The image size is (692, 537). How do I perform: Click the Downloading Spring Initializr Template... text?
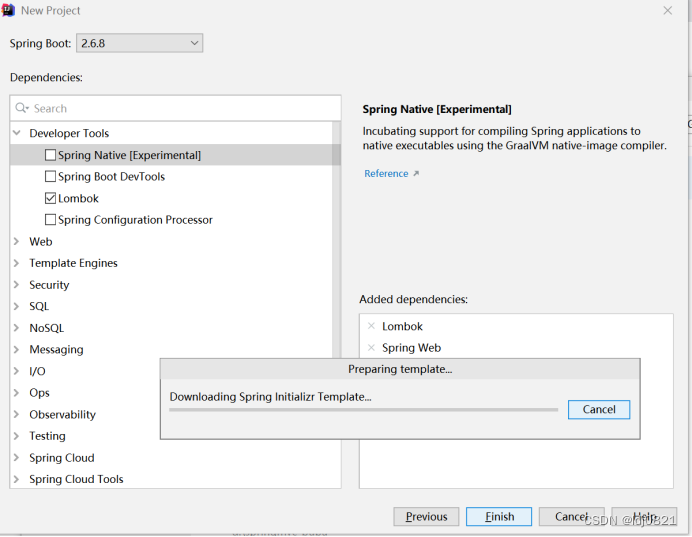pos(271,397)
